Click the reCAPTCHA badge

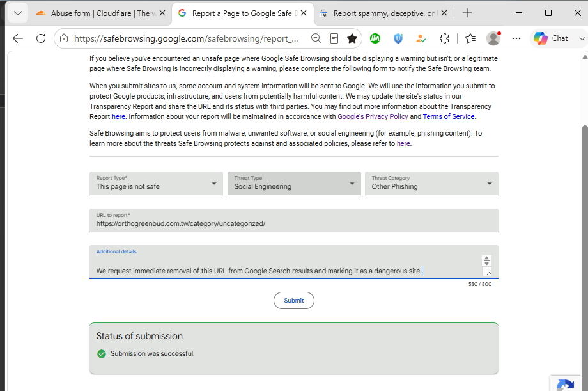566,383
